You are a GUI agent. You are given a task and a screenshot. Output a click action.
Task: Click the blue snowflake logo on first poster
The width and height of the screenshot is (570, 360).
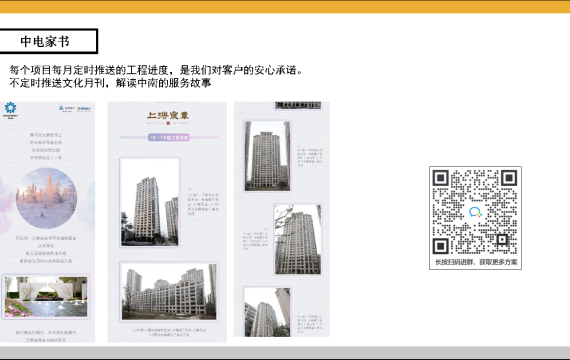pyautogui.click(x=11, y=108)
